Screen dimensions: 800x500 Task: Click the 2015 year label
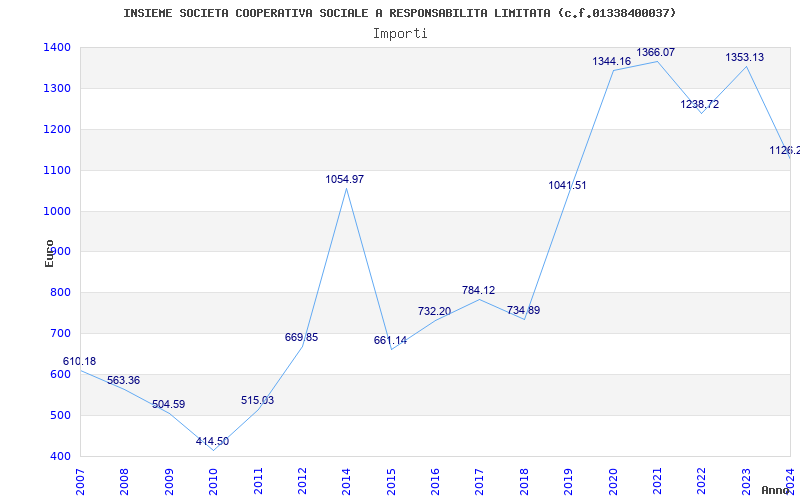pyautogui.click(x=391, y=481)
